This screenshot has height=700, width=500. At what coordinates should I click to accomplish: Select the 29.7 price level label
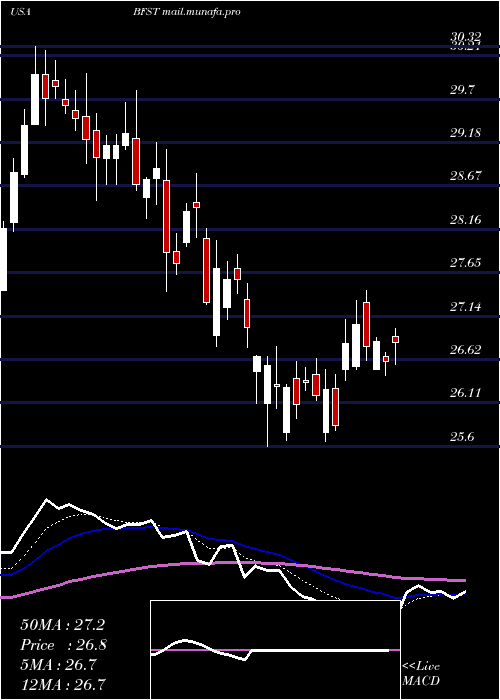462,90
